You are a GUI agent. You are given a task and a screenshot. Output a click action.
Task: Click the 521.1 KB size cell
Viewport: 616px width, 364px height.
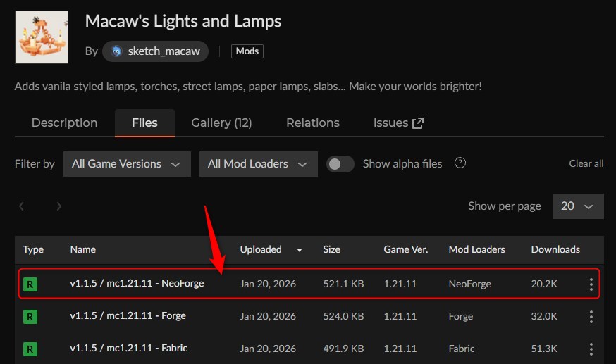coord(343,284)
